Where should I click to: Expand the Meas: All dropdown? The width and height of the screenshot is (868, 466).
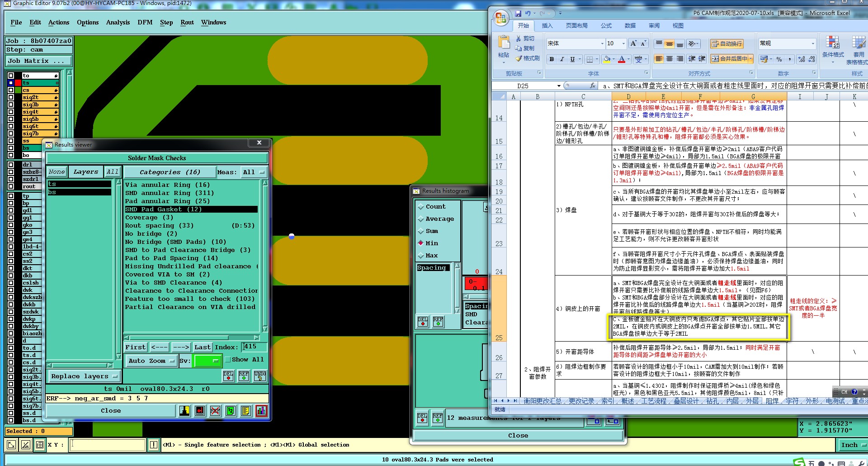click(254, 172)
